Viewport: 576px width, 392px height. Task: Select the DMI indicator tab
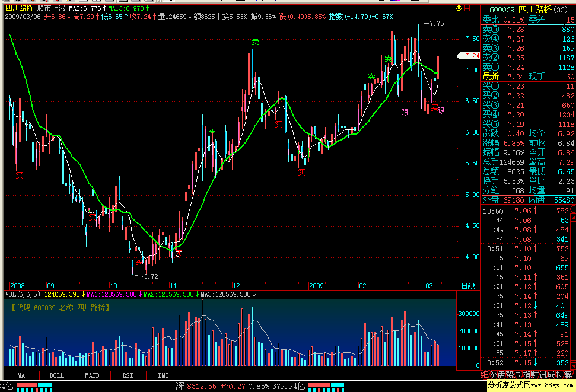[x=164, y=375]
